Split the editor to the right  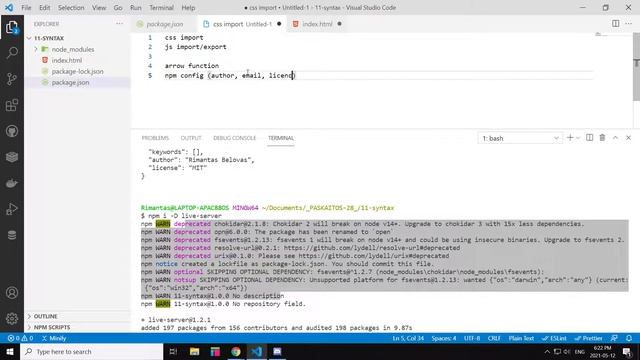[x=616, y=24]
